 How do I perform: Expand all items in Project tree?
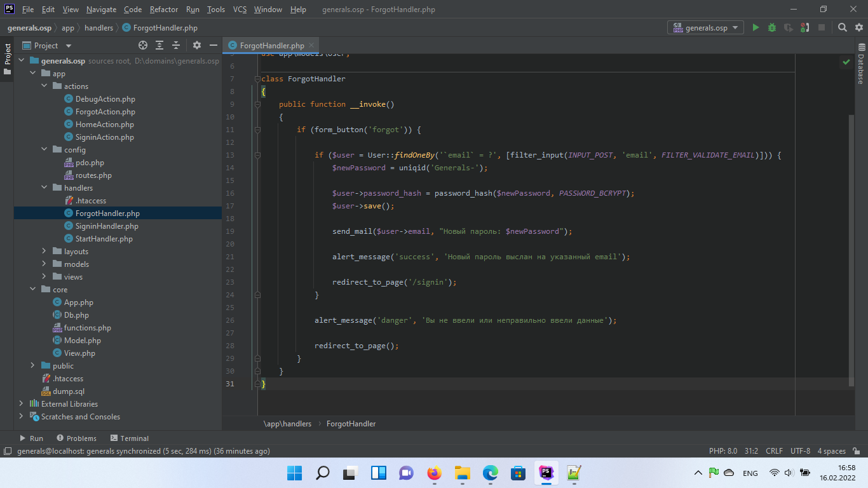tap(159, 45)
